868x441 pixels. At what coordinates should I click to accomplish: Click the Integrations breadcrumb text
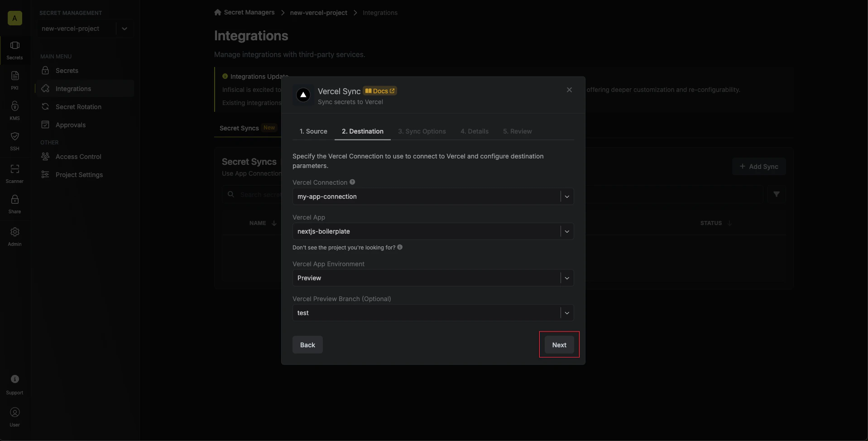[380, 13]
